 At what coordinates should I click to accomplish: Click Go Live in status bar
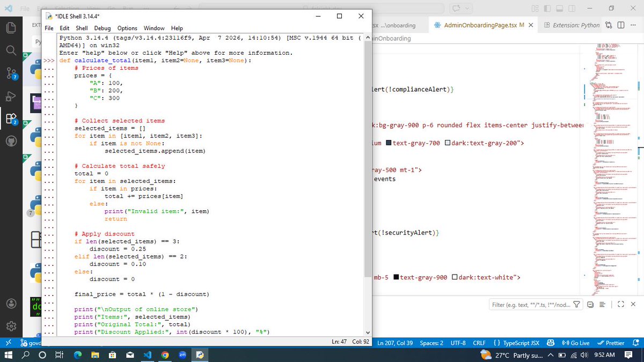coord(575,343)
